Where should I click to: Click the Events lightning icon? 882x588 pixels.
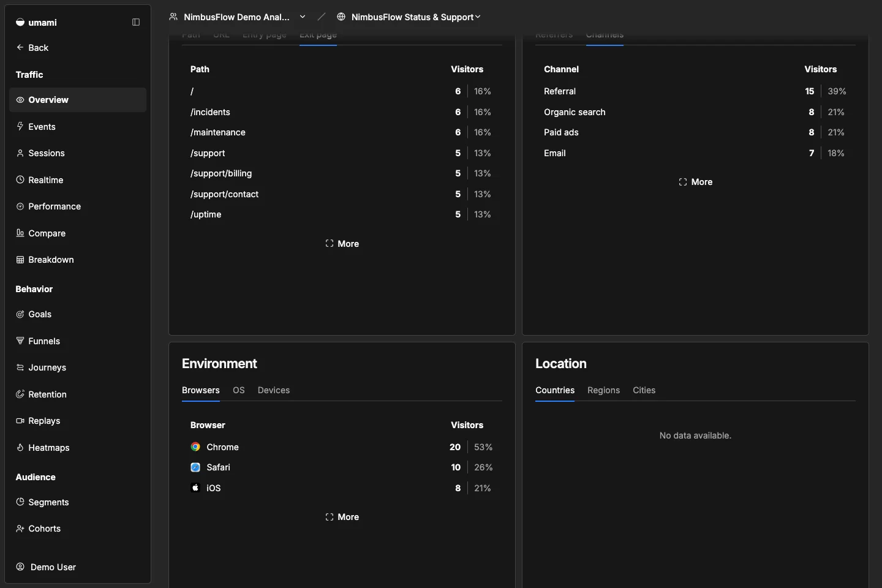point(20,126)
